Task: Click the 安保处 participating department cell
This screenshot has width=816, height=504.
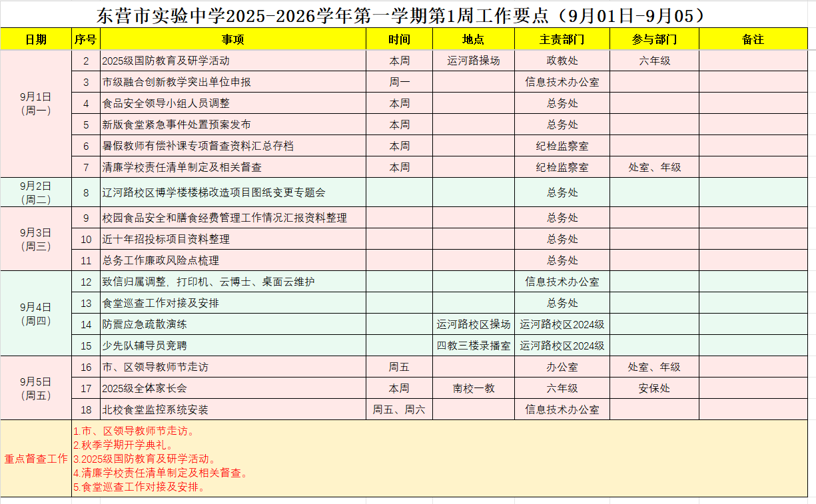Action: point(654,388)
